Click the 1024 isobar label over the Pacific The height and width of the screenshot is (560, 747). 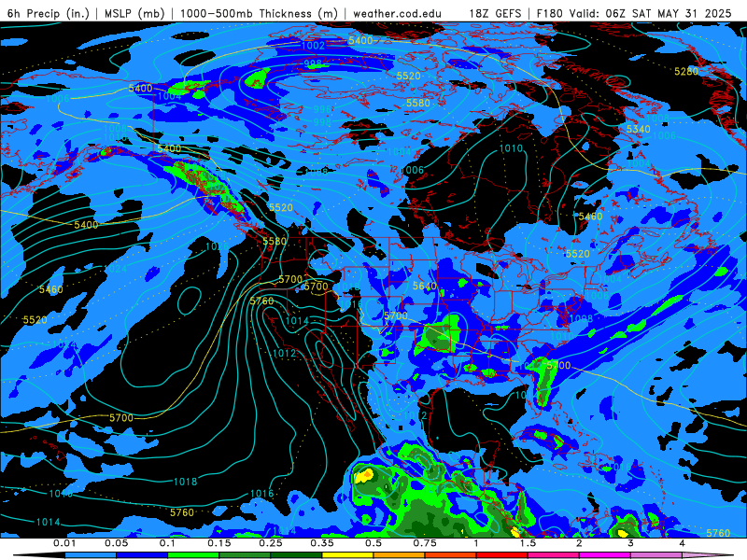pos(116,269)
